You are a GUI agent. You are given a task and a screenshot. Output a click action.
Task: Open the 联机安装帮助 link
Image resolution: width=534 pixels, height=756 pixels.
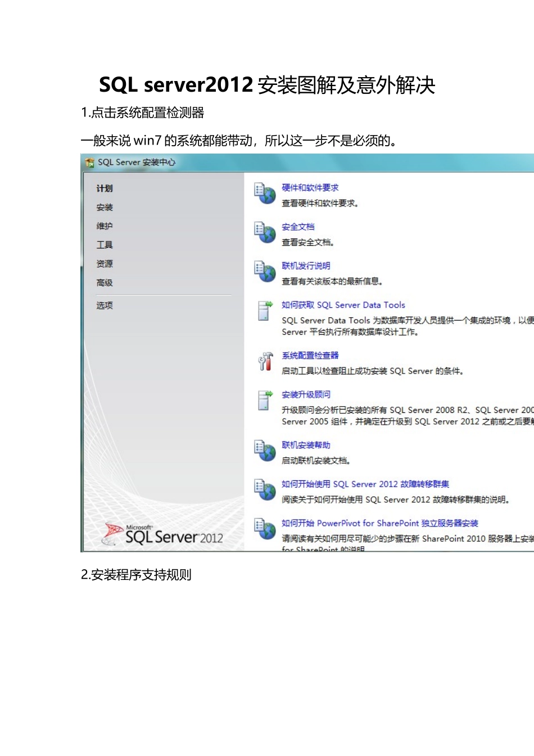(306, 445)
